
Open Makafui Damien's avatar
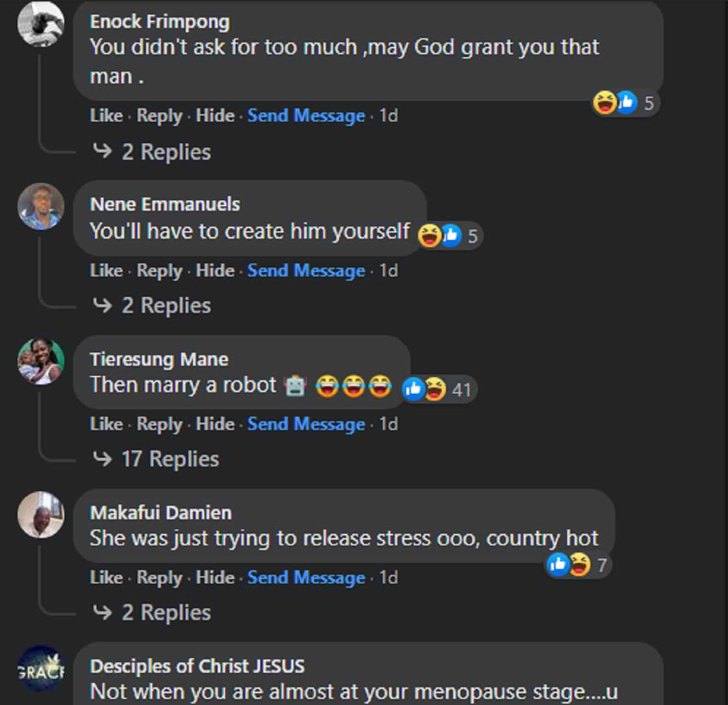(x=40, y=514)
